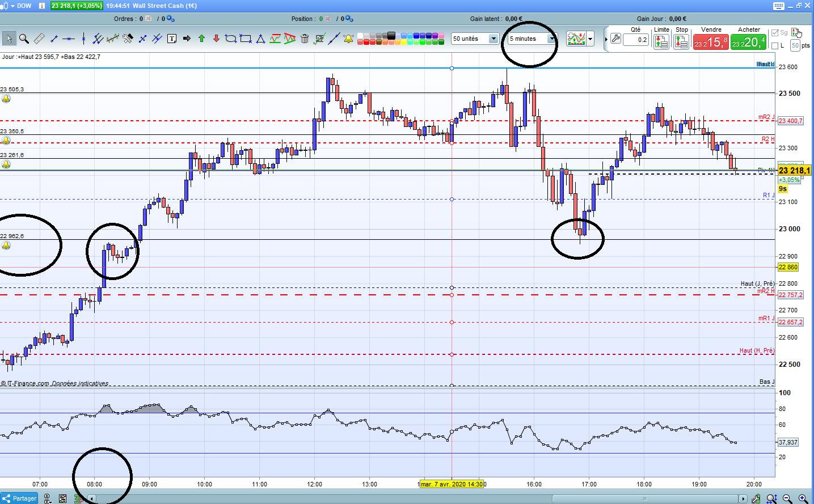Click the alert bell at level 23 505,3

[6, 99]
